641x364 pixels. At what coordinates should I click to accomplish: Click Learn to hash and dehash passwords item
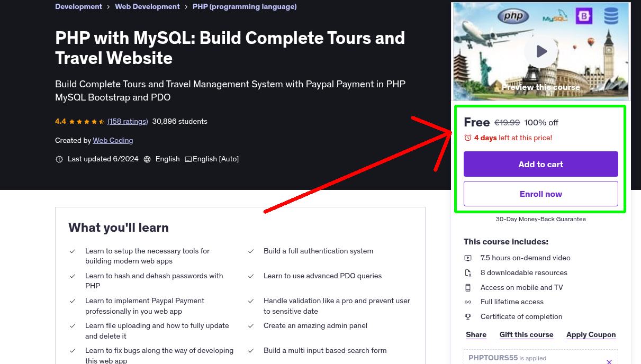click(x=154, y=281)
